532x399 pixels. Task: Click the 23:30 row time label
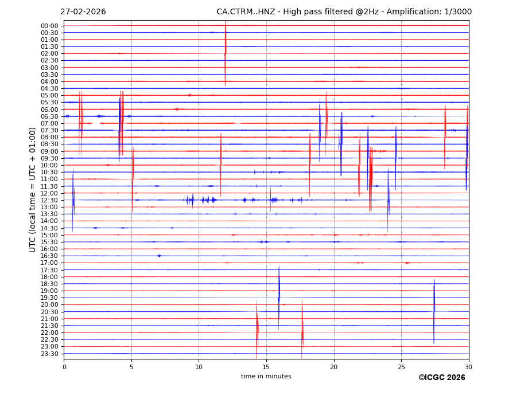[x=49, y=354]
